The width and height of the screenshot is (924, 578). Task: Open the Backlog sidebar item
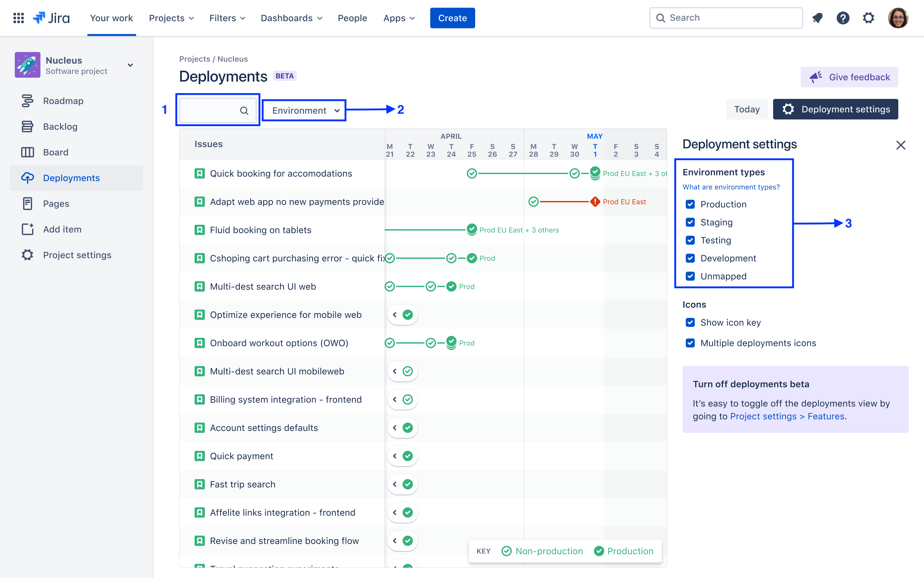tap(60, 127)
